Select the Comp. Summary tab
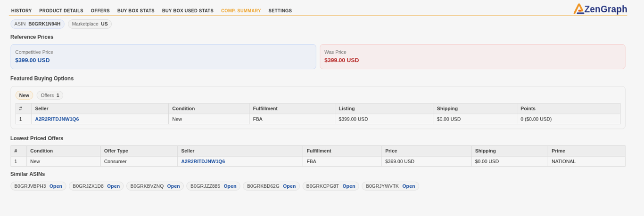The width and height of the screenshot is (644, 216). coord(241,11)
